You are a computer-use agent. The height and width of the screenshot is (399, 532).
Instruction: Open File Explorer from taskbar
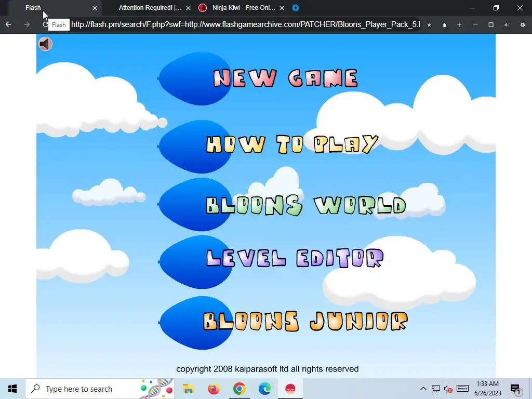point(188,389)
